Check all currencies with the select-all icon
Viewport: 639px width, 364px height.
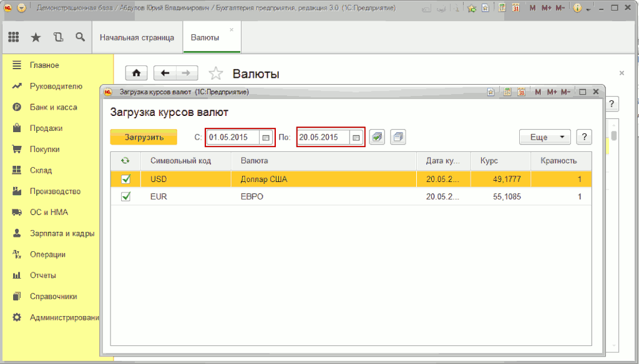[377, 137]
